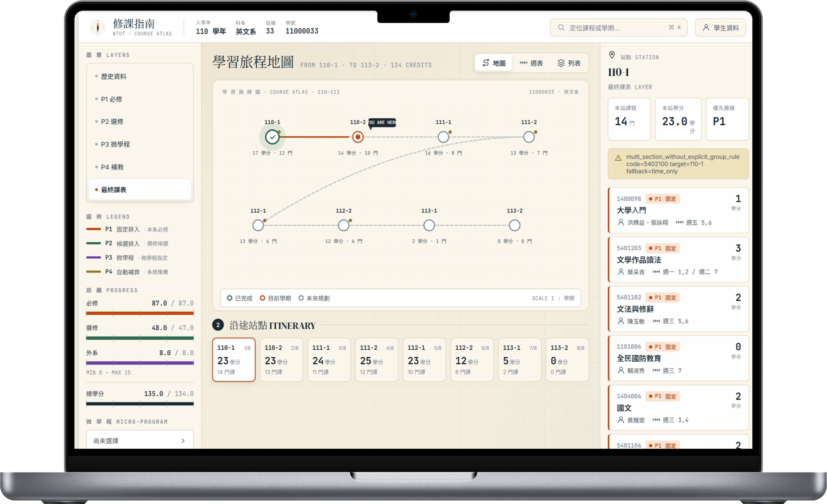This screenshot has width=827, height=504.
Task: Click the 本站課程 14 門 stat box
Action: [x=629, y=119]
